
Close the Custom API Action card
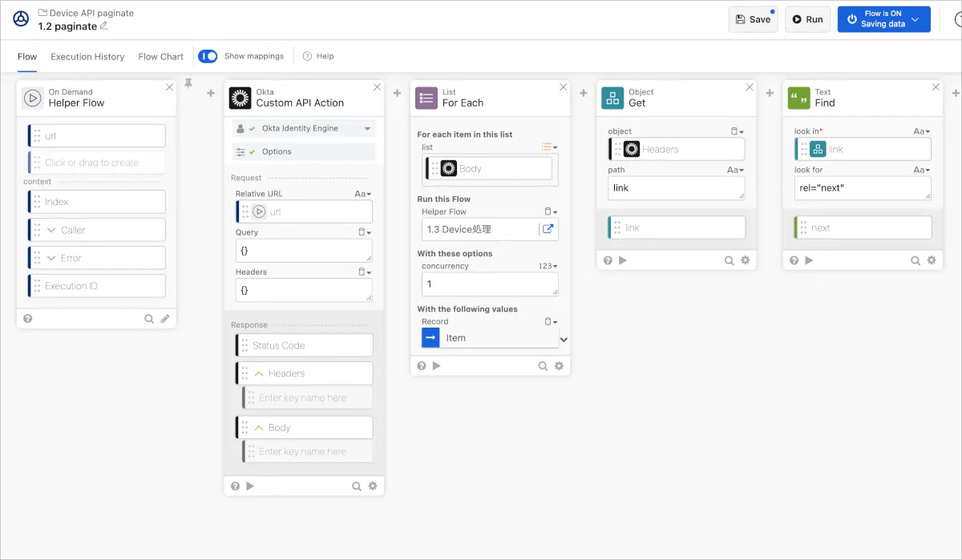(377, 87)
